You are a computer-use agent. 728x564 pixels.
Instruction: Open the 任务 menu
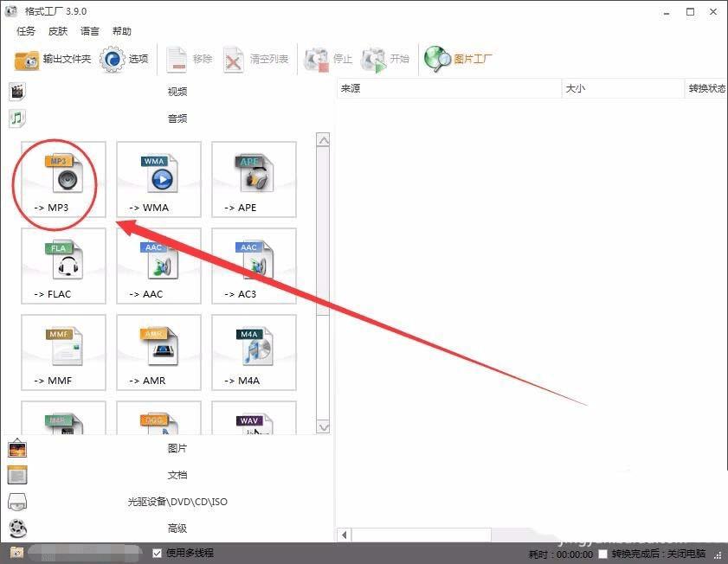(26, 31)
